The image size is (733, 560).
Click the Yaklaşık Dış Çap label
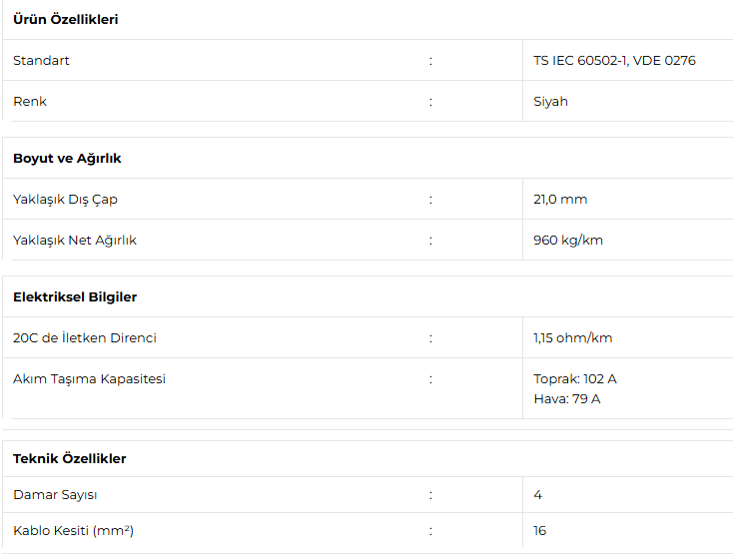click(65, 200)
